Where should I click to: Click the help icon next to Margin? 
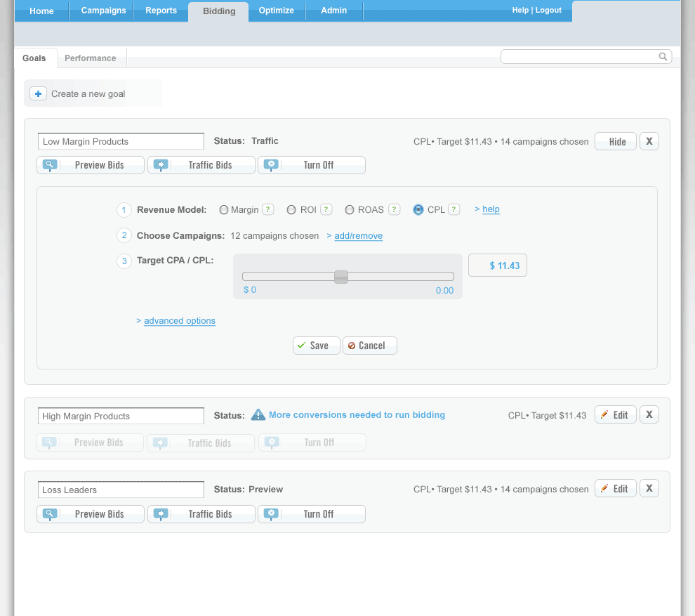[267, 209]
